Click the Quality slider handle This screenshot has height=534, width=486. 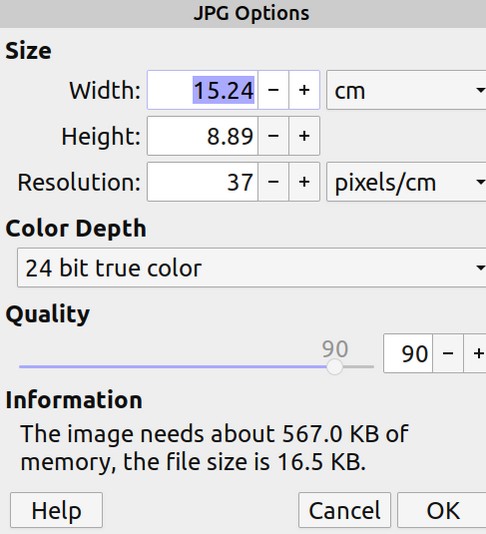tap(334, 367)
